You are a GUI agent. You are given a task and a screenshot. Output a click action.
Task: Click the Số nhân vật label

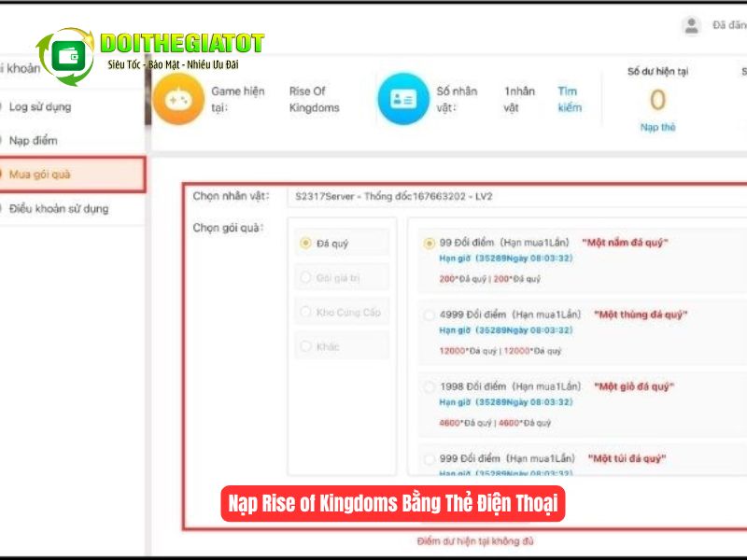click(x=457, y=99)
